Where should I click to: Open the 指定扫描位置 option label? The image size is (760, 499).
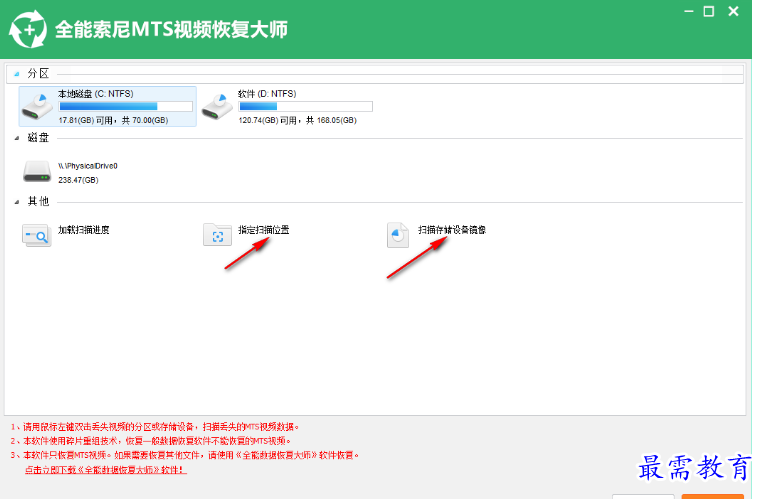264,230
